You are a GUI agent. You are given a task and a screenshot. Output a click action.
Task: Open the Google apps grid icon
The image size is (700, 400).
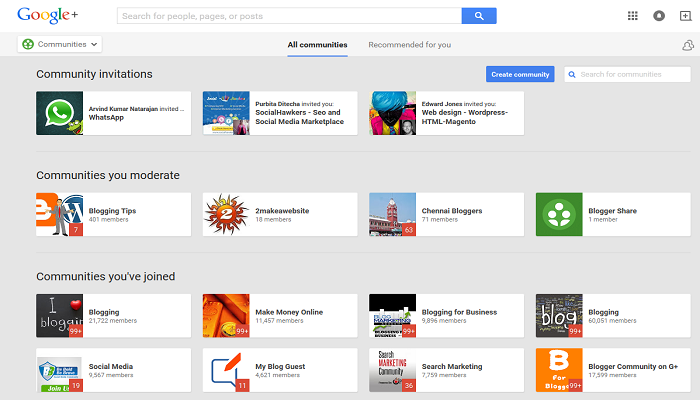pos(633,16)
